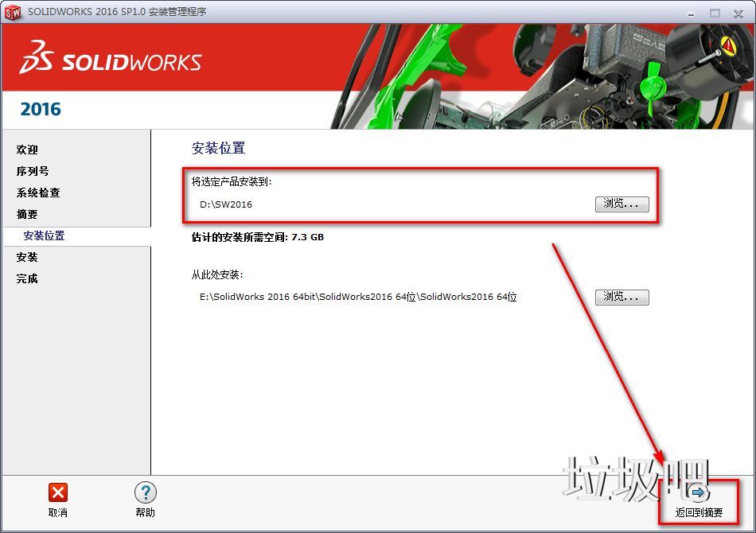Select the 安装位置 sidebar item
756x533 pixels.
tap(45, 235)
